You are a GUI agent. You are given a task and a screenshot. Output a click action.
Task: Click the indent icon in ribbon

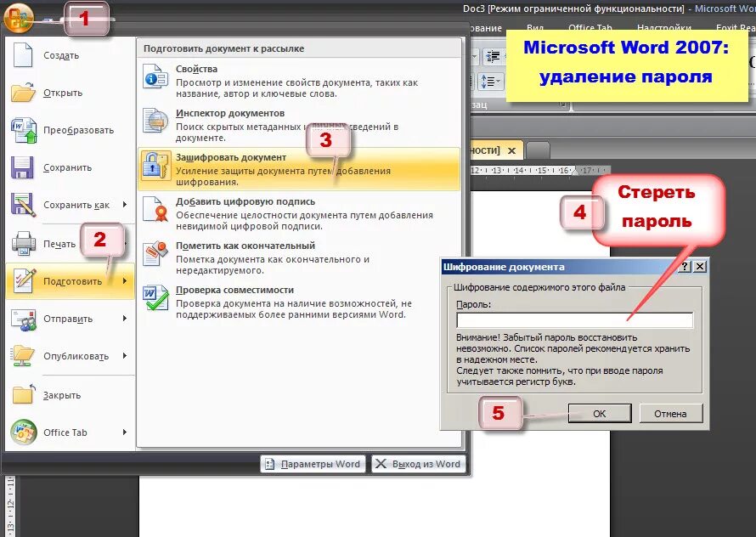click(x=493, y=56)
